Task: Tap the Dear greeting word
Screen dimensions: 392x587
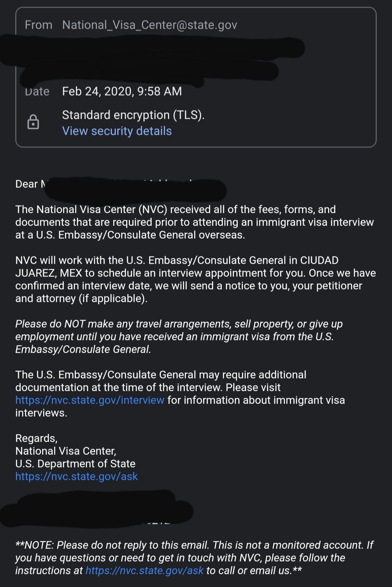Action: [26, 184]
